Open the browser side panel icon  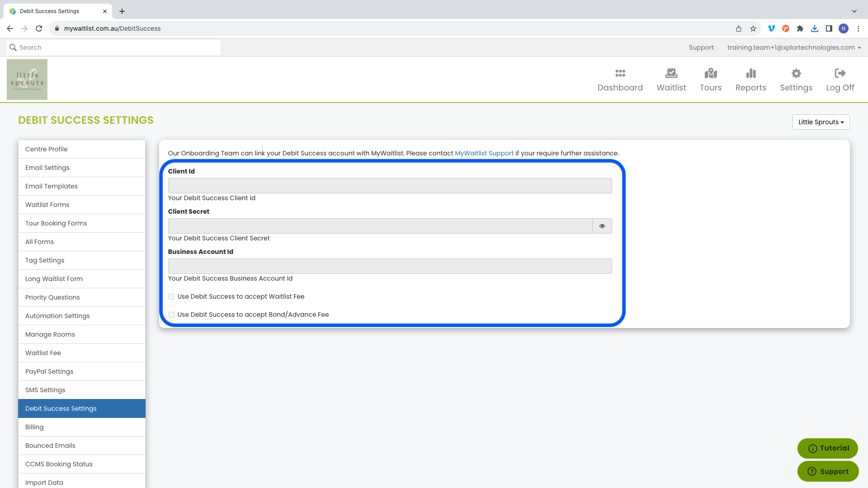829,28
